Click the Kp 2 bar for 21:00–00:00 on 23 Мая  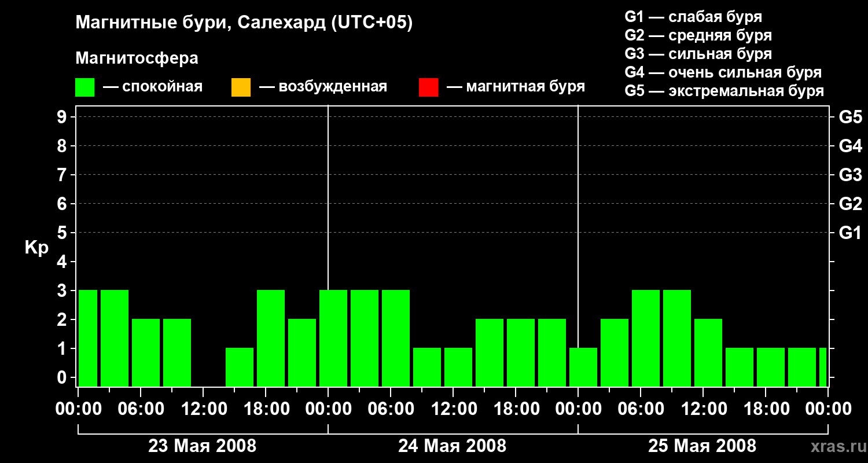coord(302,352)
